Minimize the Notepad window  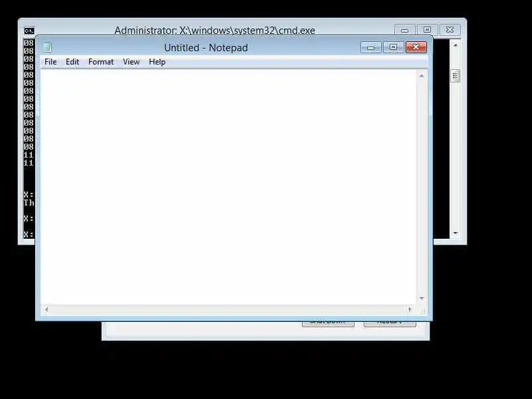point(371,47)
